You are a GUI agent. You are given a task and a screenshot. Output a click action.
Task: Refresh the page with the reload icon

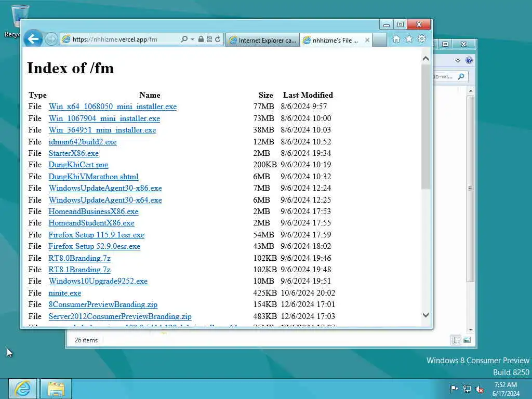(218, 39)
